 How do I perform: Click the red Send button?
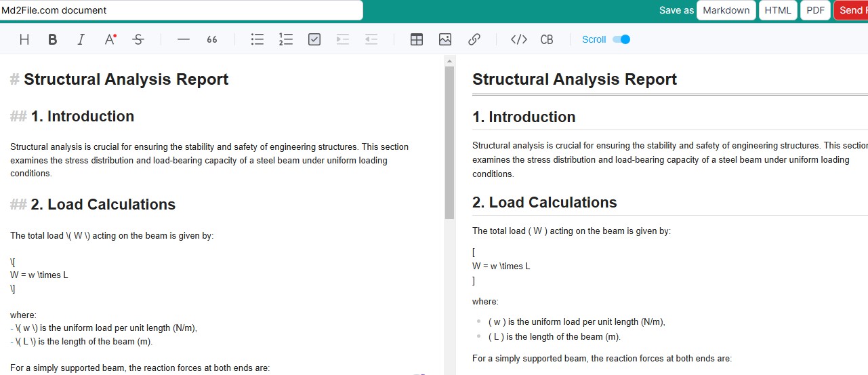(851, 10)
